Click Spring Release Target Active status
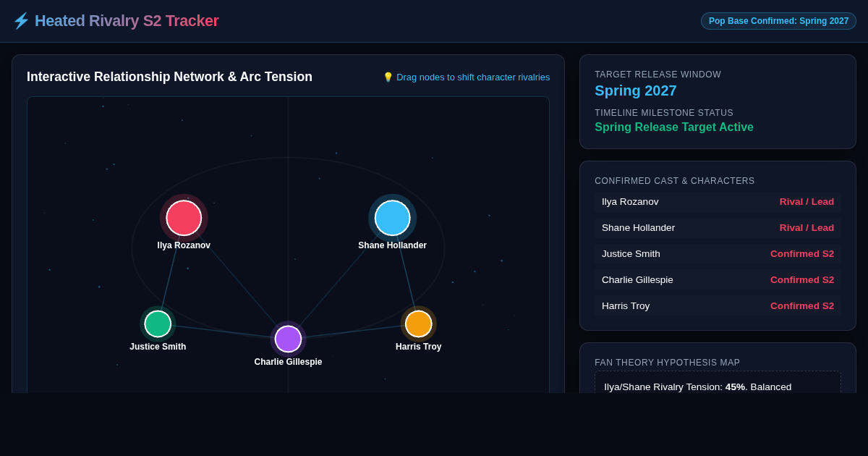The image size is (868, 456). (674, 127)
